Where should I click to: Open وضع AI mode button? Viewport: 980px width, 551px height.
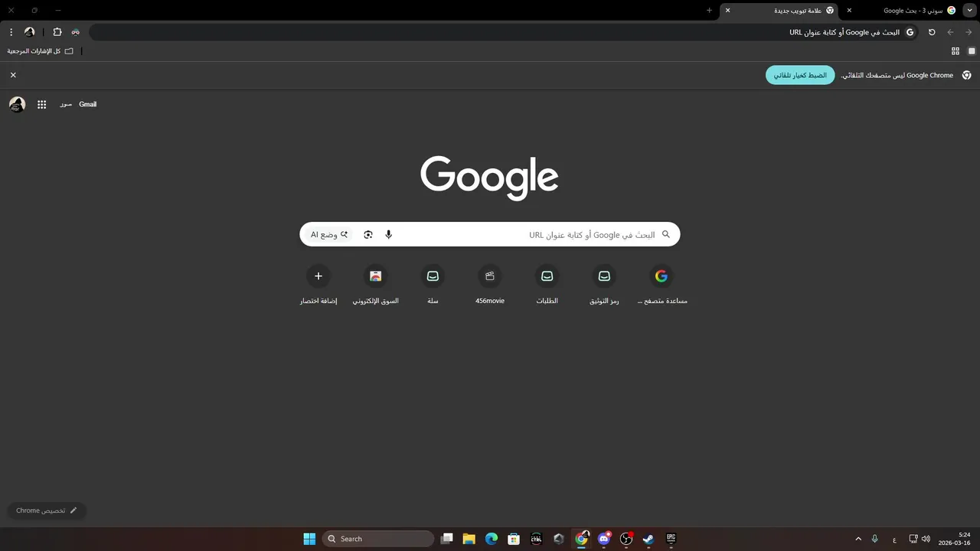click(329, 234)
